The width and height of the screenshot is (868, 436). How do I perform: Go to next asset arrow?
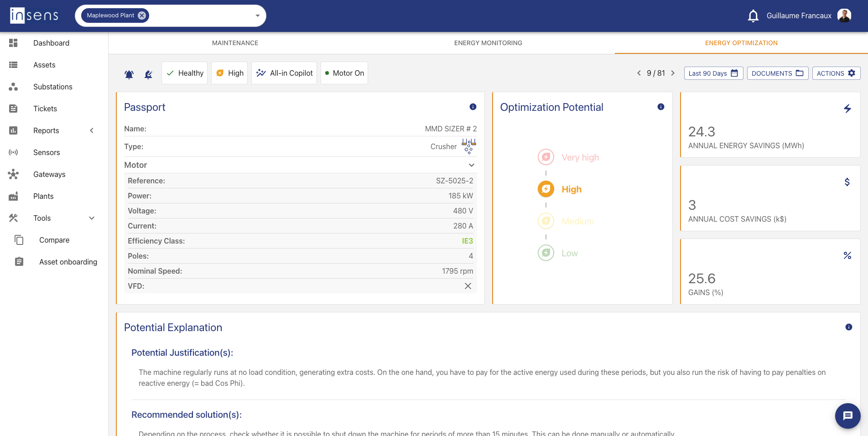click(x=673, y=73)
